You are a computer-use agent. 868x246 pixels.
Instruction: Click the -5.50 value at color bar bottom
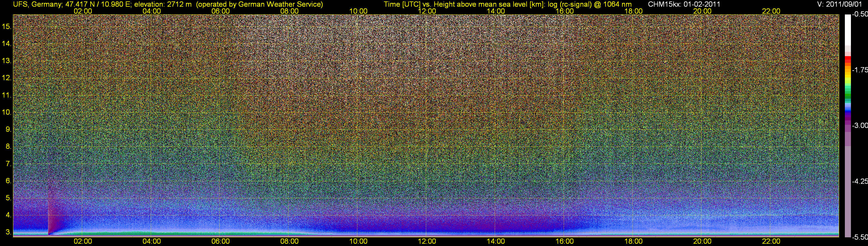860,237
